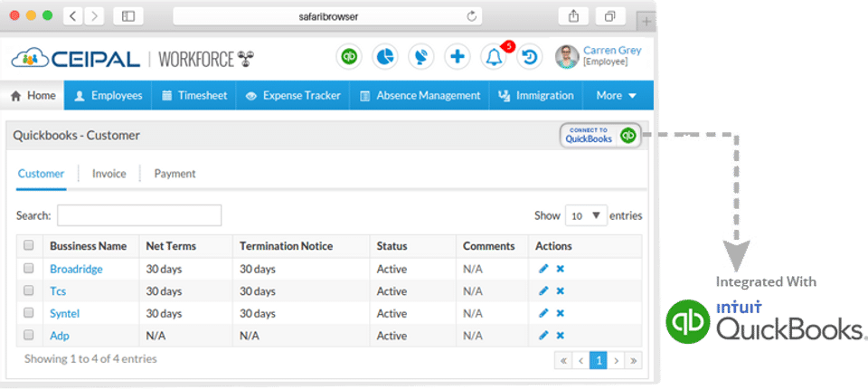Open the Employees menu
This screenshot has width=868, height=390.
click(108, 95)
